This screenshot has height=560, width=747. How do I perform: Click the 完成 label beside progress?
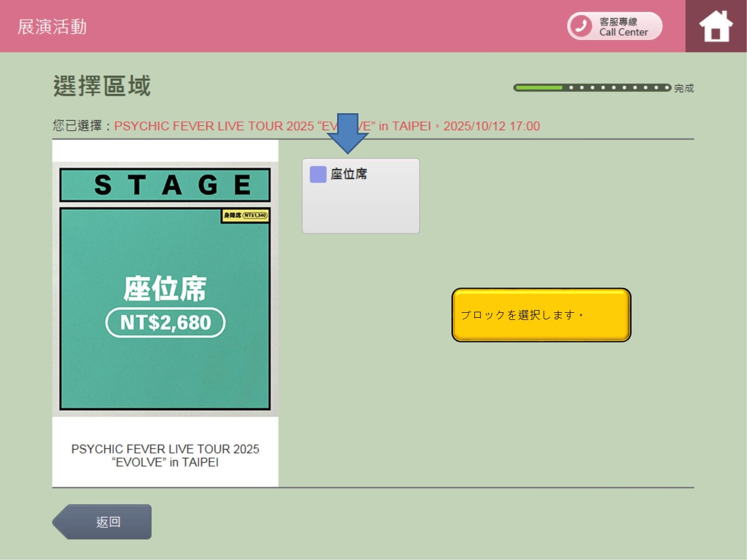684,88
